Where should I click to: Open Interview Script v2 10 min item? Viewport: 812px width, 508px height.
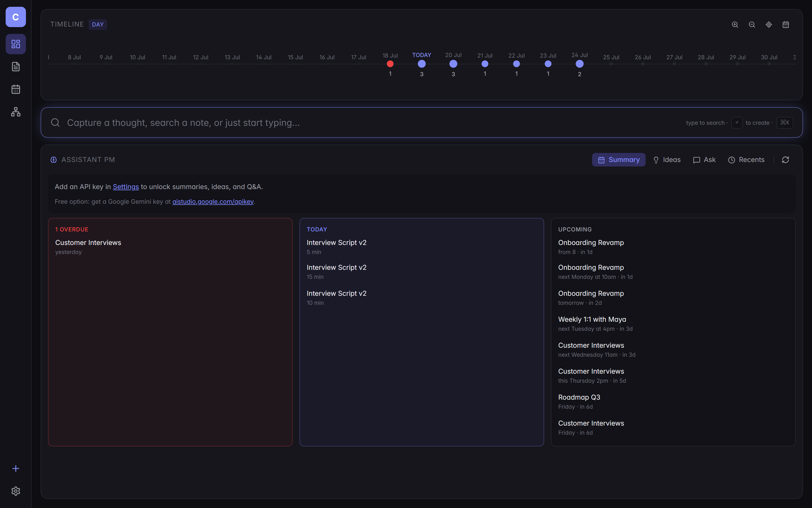pos(422,298)
